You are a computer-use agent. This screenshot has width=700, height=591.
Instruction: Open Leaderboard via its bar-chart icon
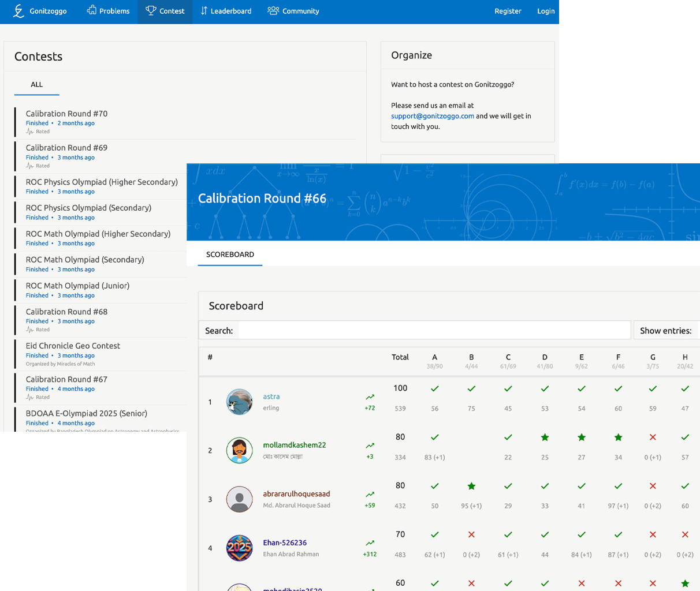pyautogui.click(x=203, y=10)
